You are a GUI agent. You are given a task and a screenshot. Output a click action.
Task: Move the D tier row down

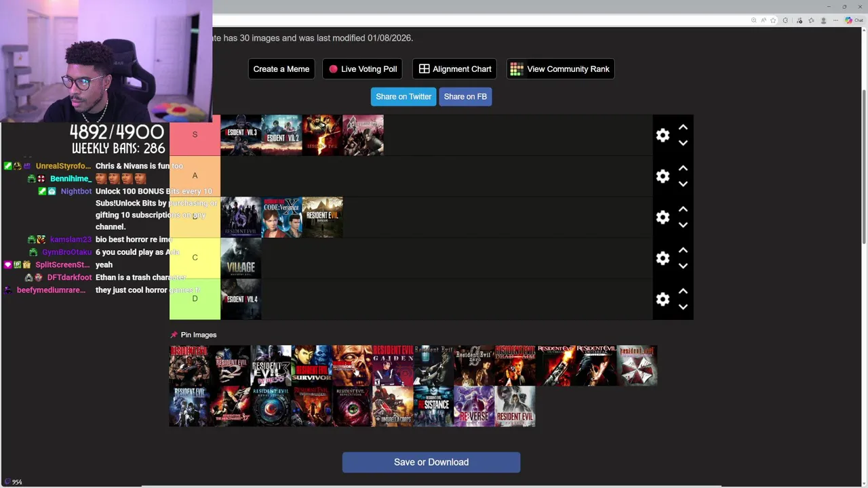(x=683, y=307)
